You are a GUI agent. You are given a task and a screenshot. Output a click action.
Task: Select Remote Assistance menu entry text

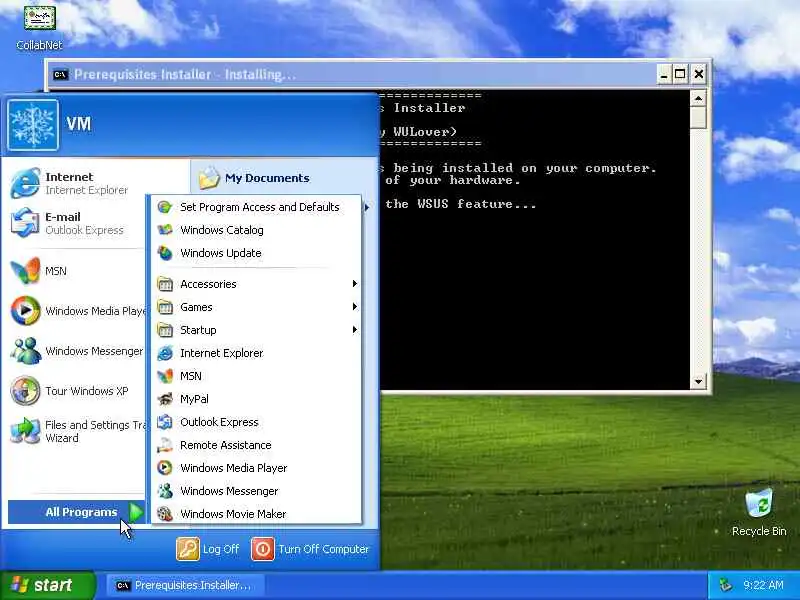point(226,445)
